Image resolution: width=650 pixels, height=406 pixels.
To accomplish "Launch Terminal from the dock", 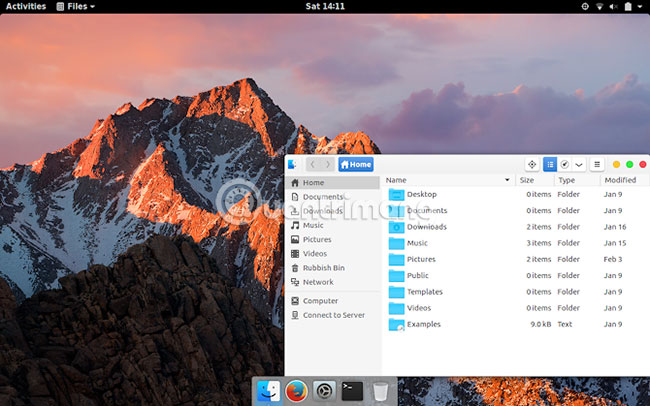I will point(352,391).
